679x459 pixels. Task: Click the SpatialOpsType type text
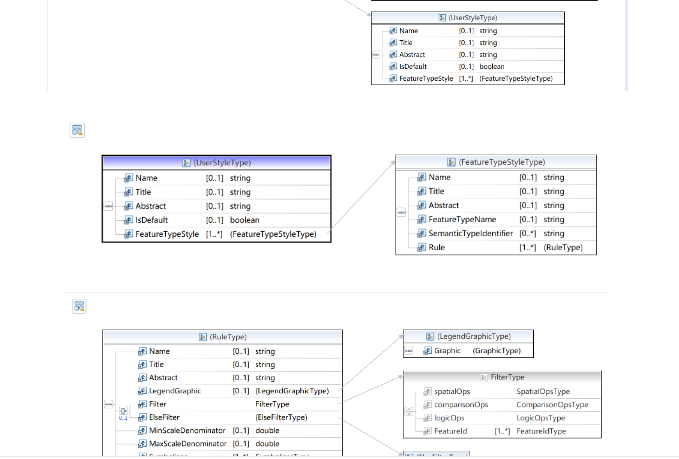point(543,391)
